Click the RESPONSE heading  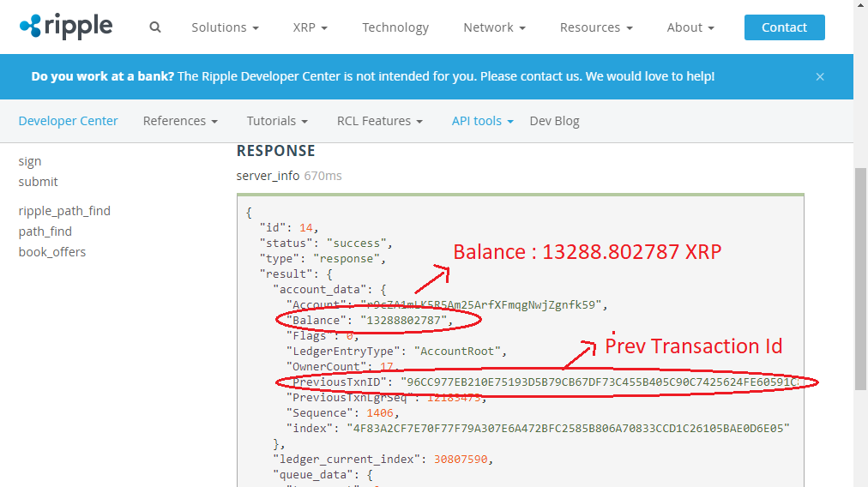coord(275,151)
